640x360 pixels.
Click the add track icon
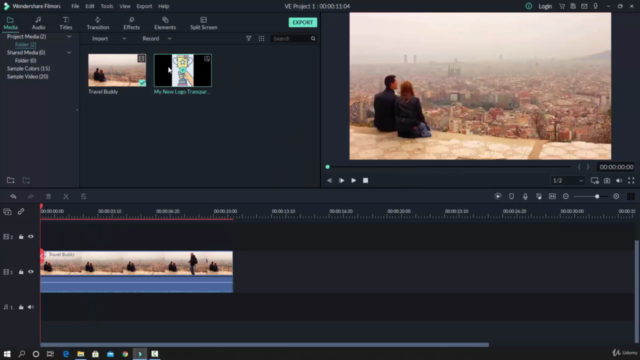(7, 211)
